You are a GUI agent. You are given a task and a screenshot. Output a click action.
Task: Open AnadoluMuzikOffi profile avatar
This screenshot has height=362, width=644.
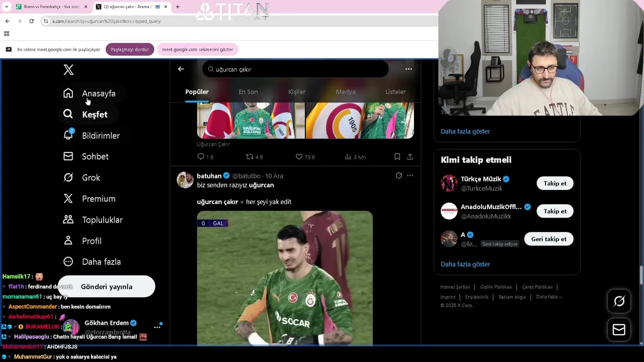(x=449, y=211)
